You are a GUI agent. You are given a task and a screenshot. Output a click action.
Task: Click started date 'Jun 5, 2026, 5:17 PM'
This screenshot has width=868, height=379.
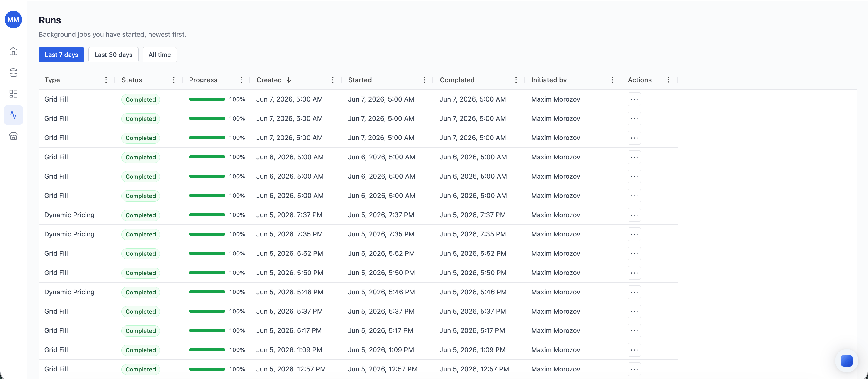381,330
